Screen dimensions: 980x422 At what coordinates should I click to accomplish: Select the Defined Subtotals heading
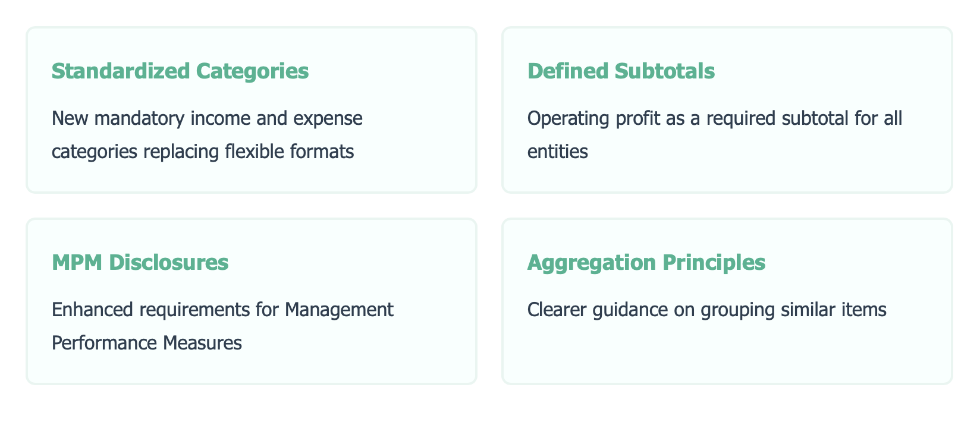point(621,71)
